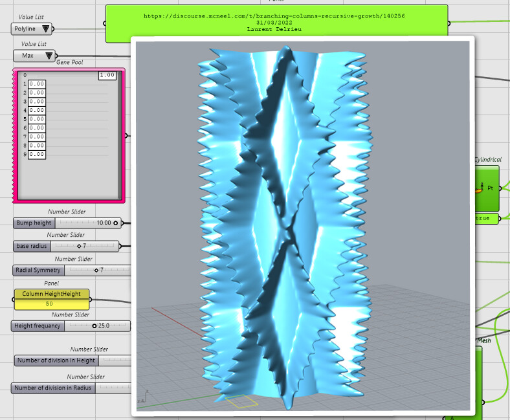Screen dimensions: 510x420
Task: Select Gene Pool row 6 value 0.00
Action: pyautogui.click(x=37, y=128)
